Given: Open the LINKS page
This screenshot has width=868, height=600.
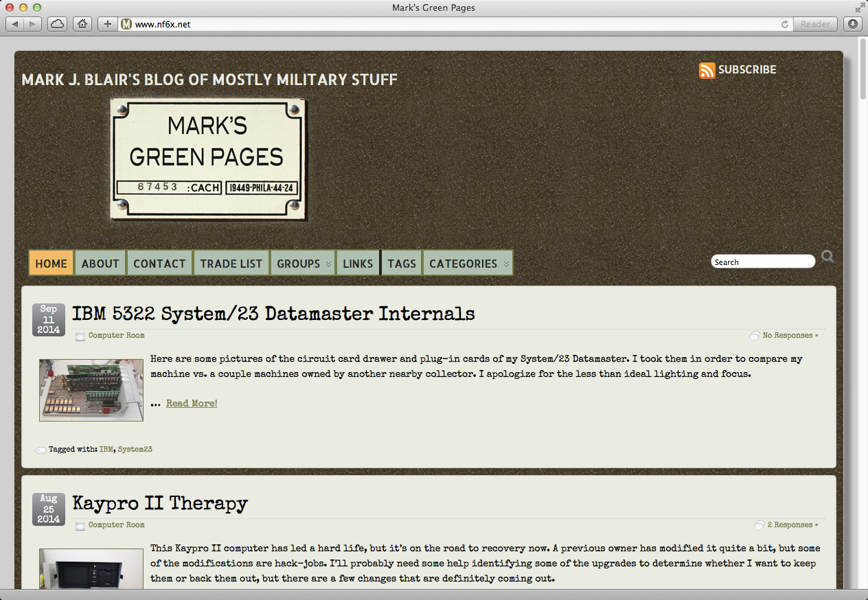Looking at the screenshot, I should [x=358, y=263].
